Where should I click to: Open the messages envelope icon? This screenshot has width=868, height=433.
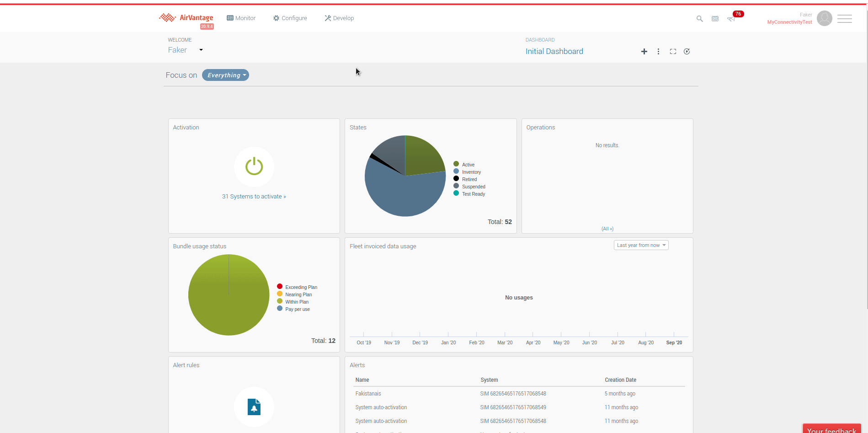(715, 19)
